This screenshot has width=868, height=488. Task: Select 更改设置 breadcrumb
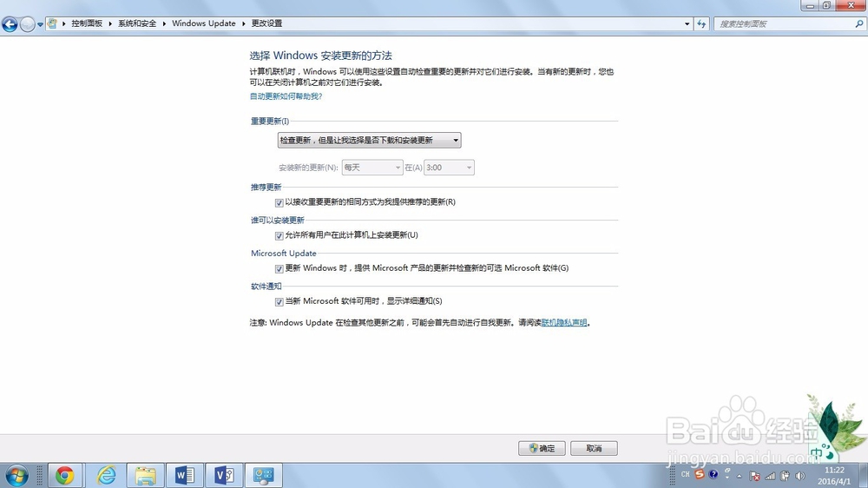click(x=266, y=23)
